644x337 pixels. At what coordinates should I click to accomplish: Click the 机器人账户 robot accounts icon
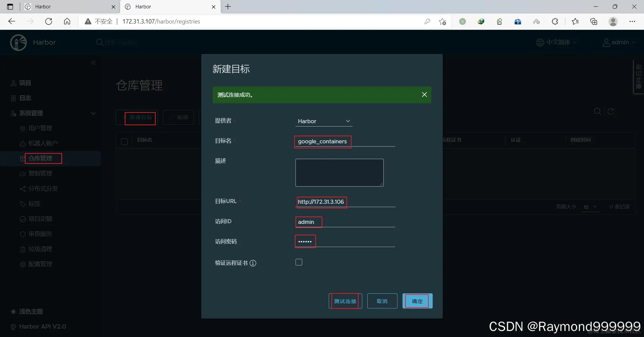[x=22, y=143]
